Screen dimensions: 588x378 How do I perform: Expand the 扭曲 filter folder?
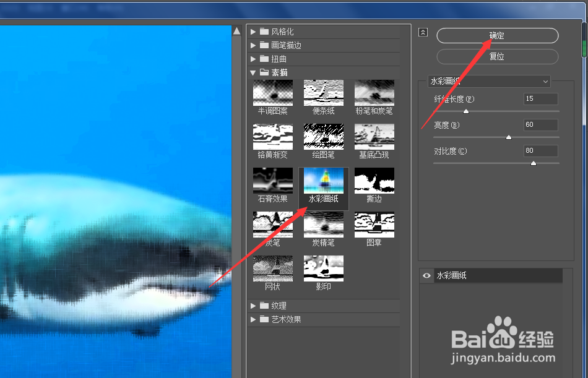pos(253,59)
